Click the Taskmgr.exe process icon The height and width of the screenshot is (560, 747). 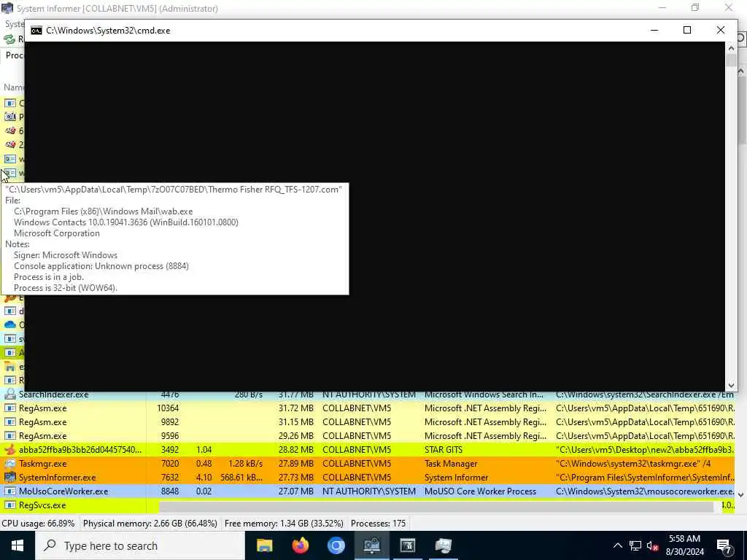[x=10, y=463]
